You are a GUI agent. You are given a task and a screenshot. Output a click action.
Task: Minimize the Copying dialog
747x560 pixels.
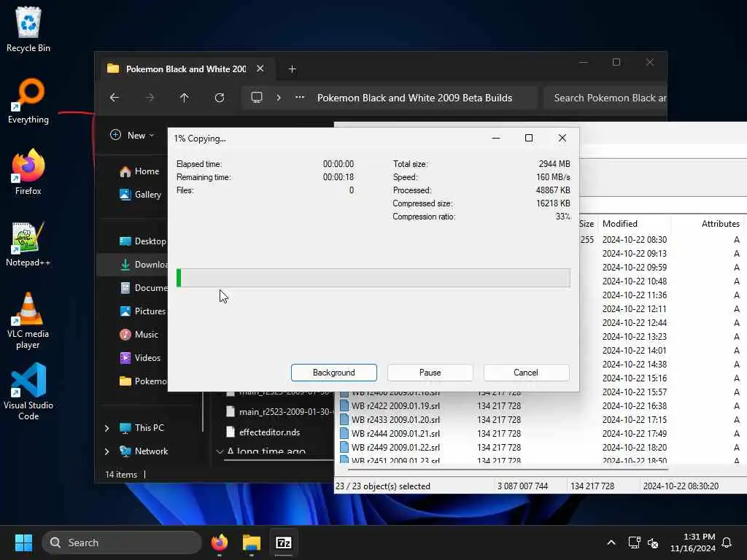(x=496, y=138)
